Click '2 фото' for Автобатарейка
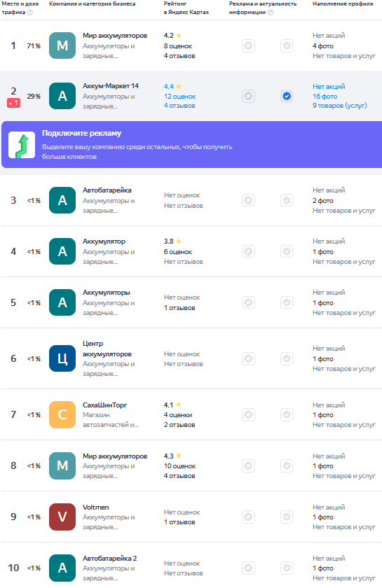This screenshot has height=588, width=382. [x=322, y=201]
